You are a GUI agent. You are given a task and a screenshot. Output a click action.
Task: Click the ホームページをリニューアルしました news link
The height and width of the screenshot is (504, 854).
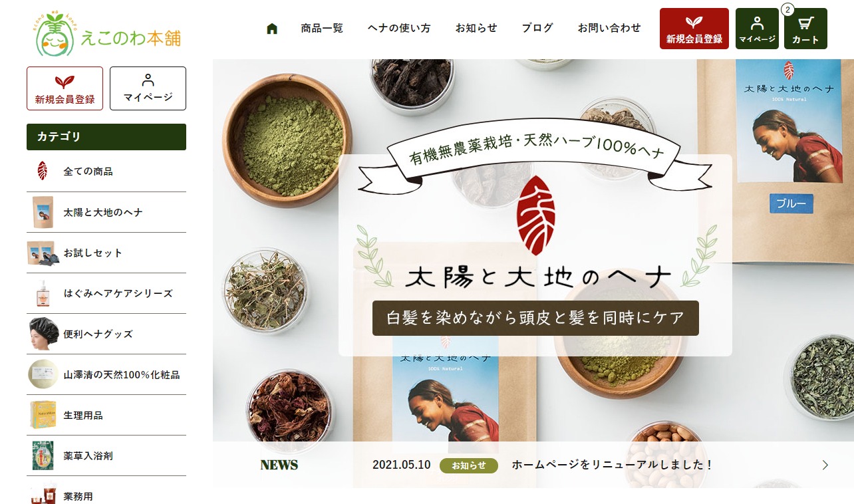[x=611, y=465]
